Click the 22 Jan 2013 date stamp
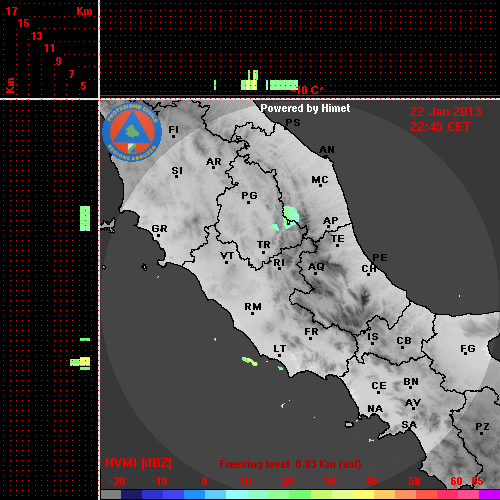Screen dimensions: 500x500 pos(446,112)
